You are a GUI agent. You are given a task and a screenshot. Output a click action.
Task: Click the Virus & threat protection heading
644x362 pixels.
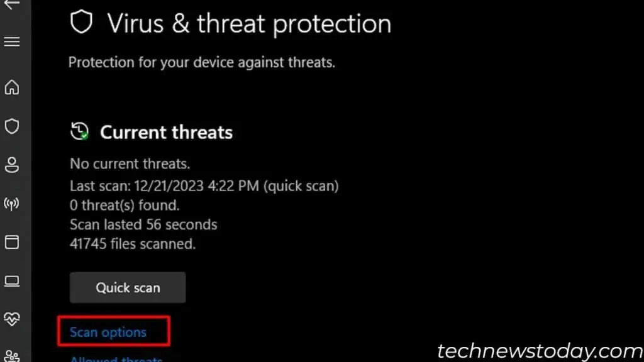pyautogui.click(x=250, y=24)
